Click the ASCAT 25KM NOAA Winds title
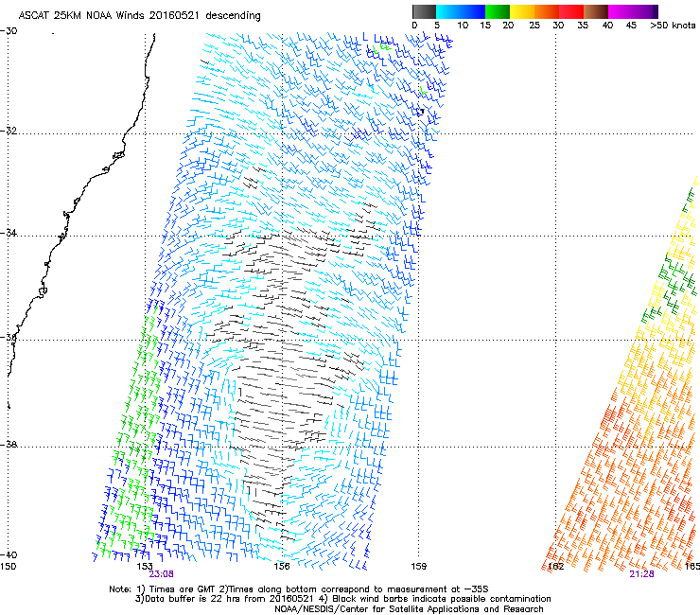The height and width of the screenshot is (615, 700). (139, 15)
